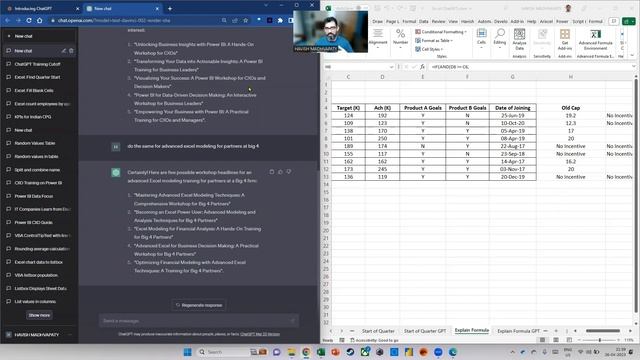Image resolution: width=640 pixels, height=360 pixels.
Task: Go to the Chrome home page
Action: (x=40, y=20)
